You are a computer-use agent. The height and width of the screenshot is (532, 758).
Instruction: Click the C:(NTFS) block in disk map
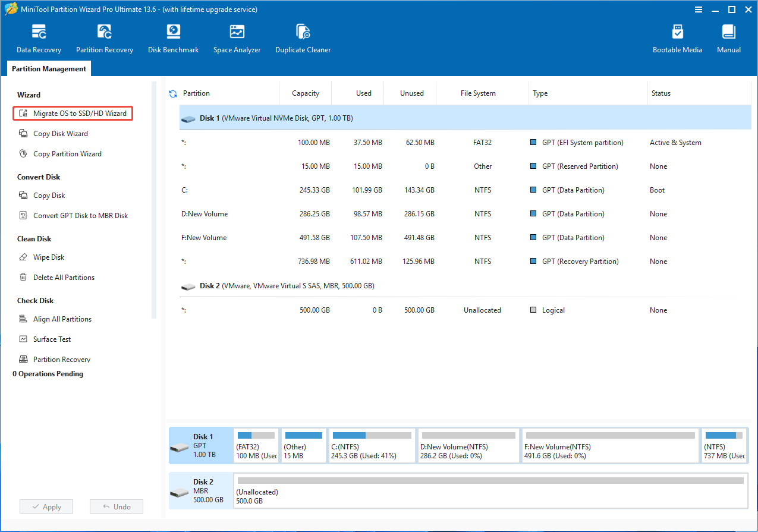[372, 446]
